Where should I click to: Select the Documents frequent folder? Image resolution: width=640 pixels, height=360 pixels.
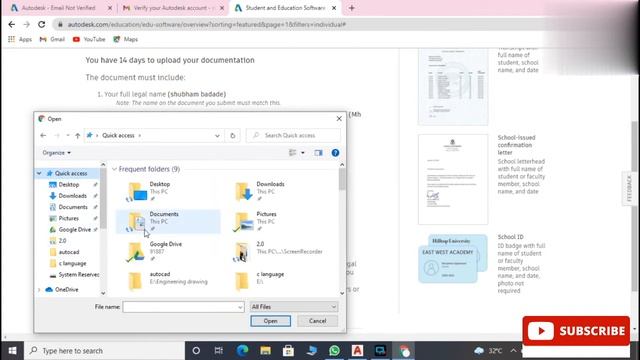pos(168,221)
